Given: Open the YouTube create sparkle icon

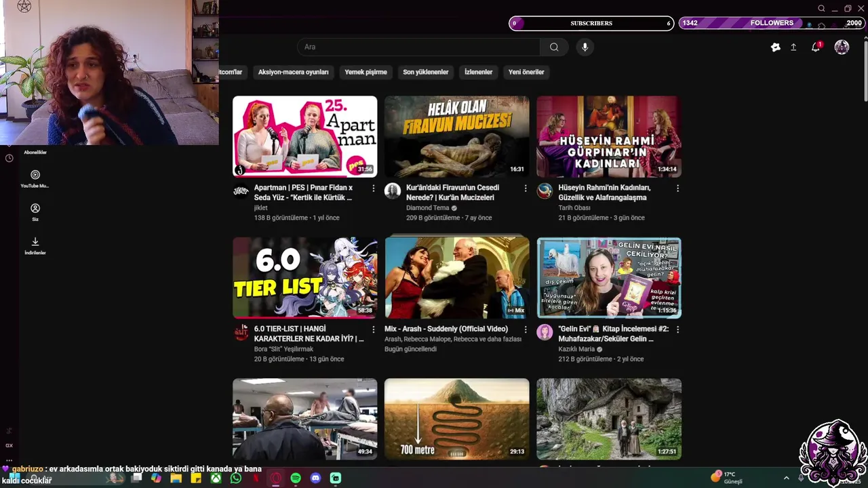Looking at the screenshot, I should [776, 47].
